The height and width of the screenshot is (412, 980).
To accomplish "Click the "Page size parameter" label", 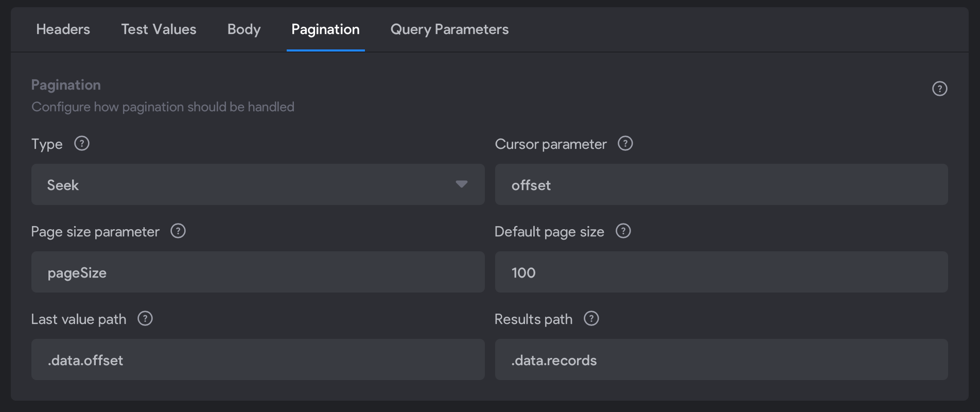I will tap(95, 232).
